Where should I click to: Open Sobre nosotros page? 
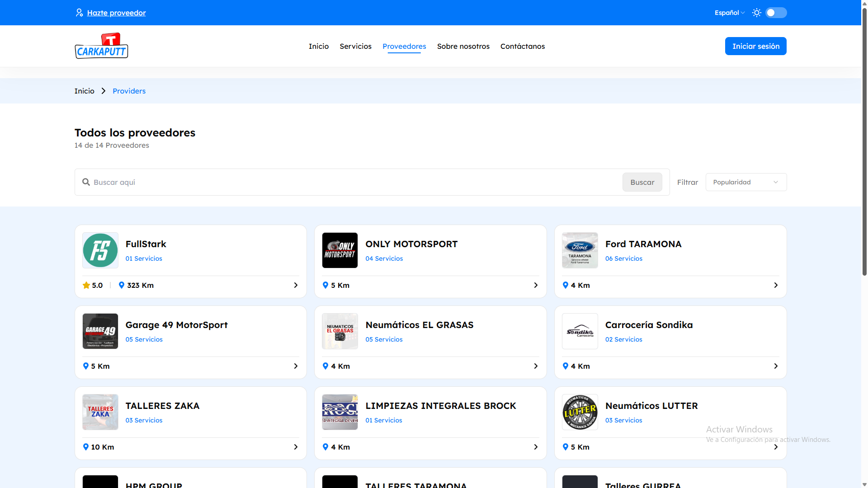[463, 46]
